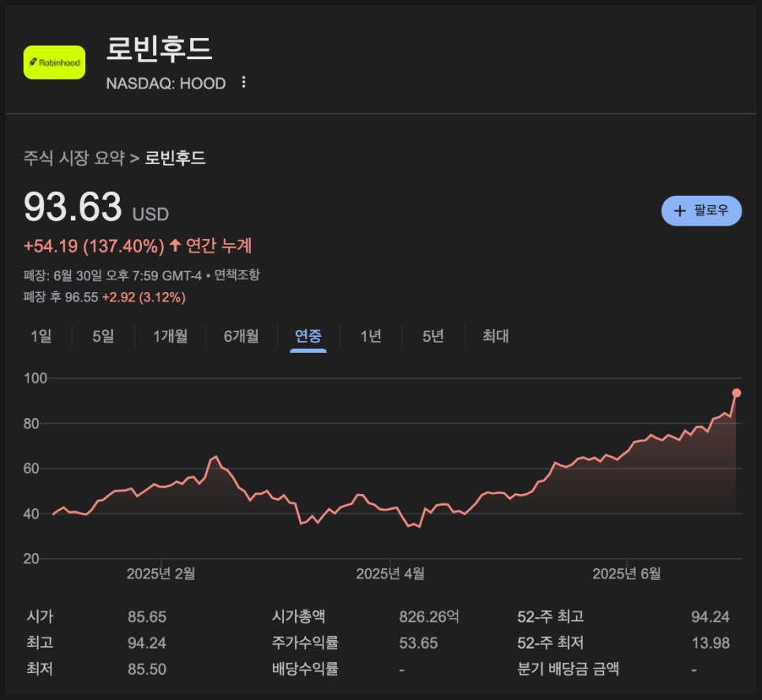
Task: Select the 연중 year-to-date tab
Action: tap(308, 336)
